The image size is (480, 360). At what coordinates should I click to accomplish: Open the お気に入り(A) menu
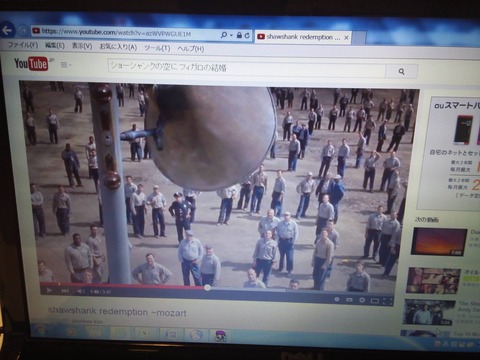118,47
